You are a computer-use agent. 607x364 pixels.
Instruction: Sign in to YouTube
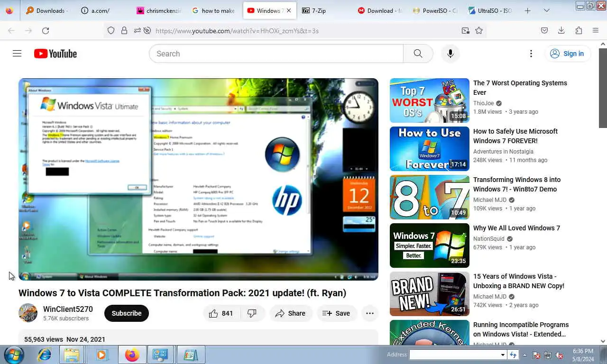coord(567,54)
